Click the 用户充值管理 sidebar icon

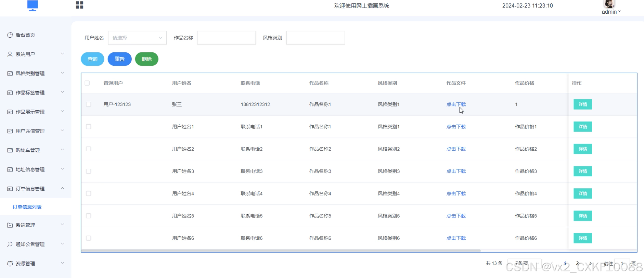tap(10, 131)
